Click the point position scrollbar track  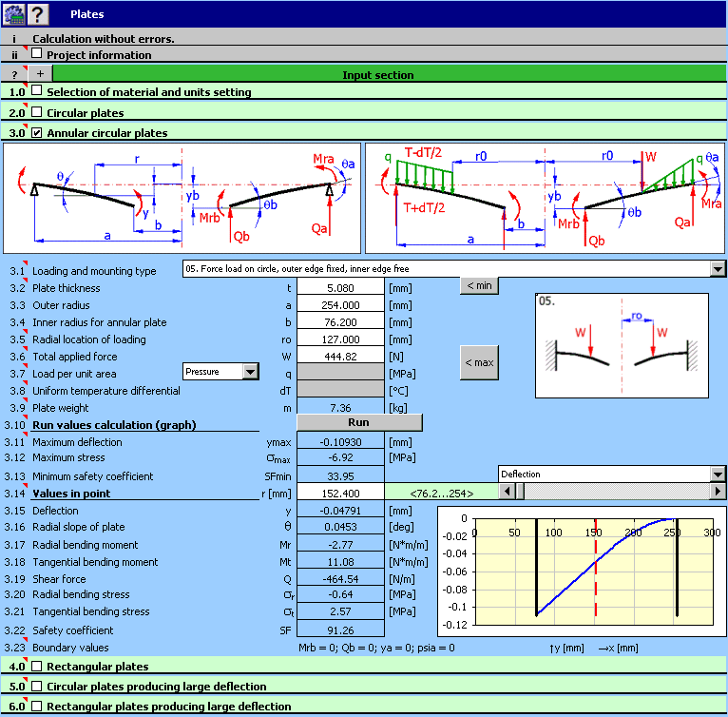[618, 491]
